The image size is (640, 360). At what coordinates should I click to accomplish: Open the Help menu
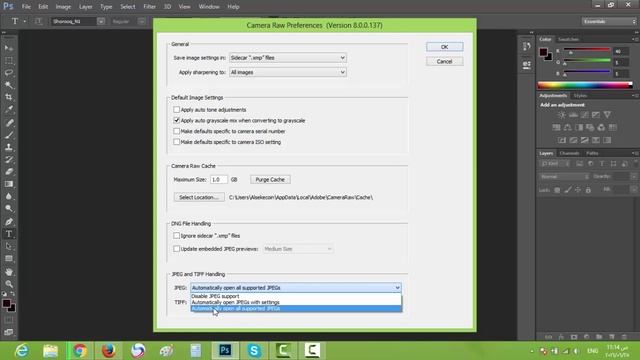(233, 7)
